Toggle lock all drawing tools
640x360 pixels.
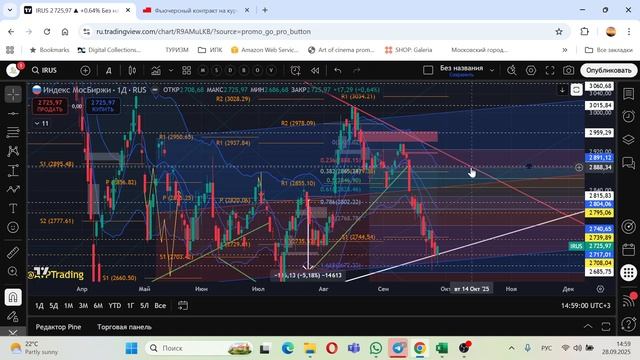point(13,316)
